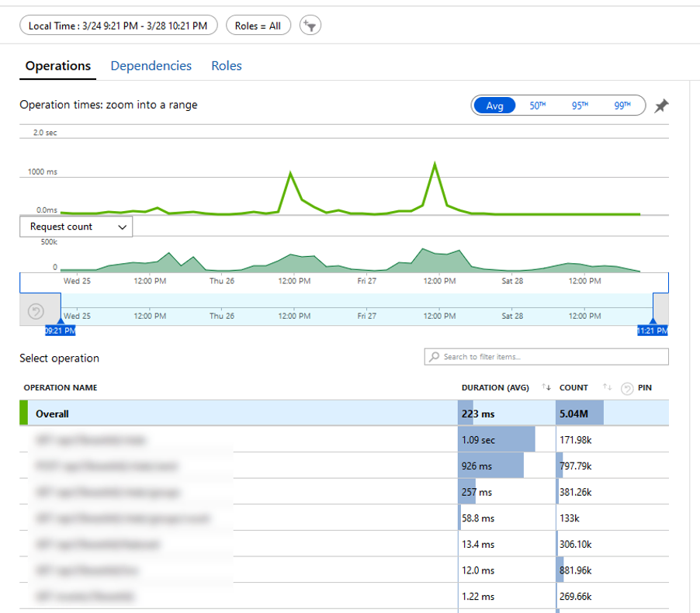
Task: Open the Request count dropdown
Action: (x=76, y=227)
